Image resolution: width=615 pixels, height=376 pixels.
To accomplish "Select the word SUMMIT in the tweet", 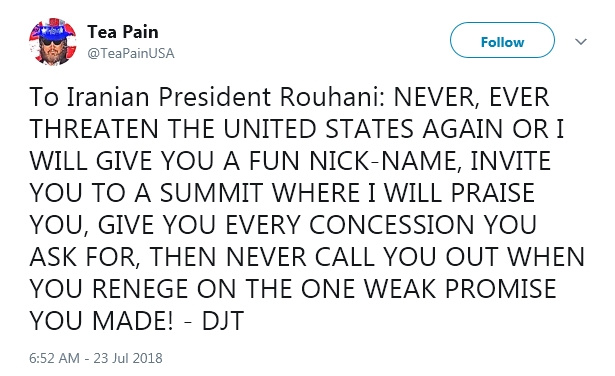I will point(211,193).
